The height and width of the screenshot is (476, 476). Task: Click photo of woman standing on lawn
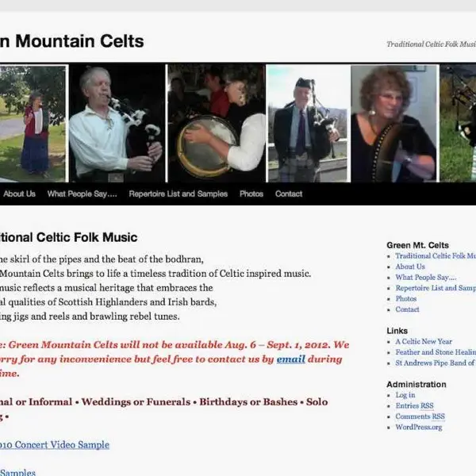tap(33, 124)
